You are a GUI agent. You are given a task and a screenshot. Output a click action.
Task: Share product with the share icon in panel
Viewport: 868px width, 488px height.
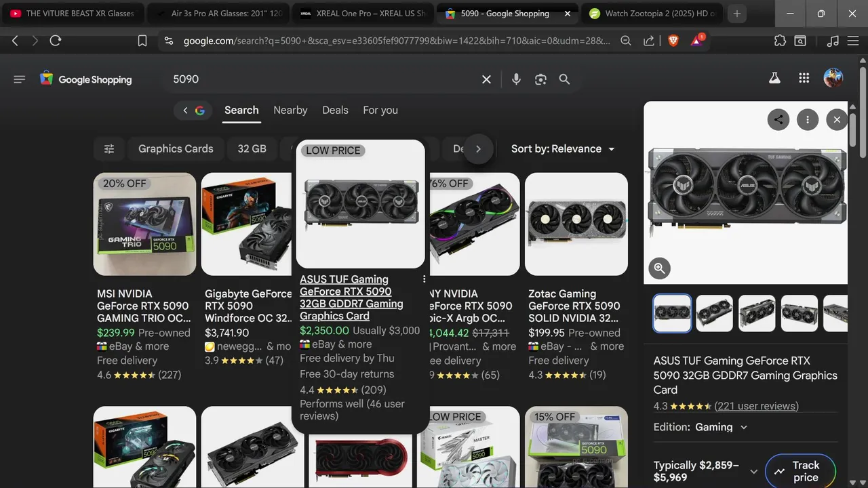[778, 120]
